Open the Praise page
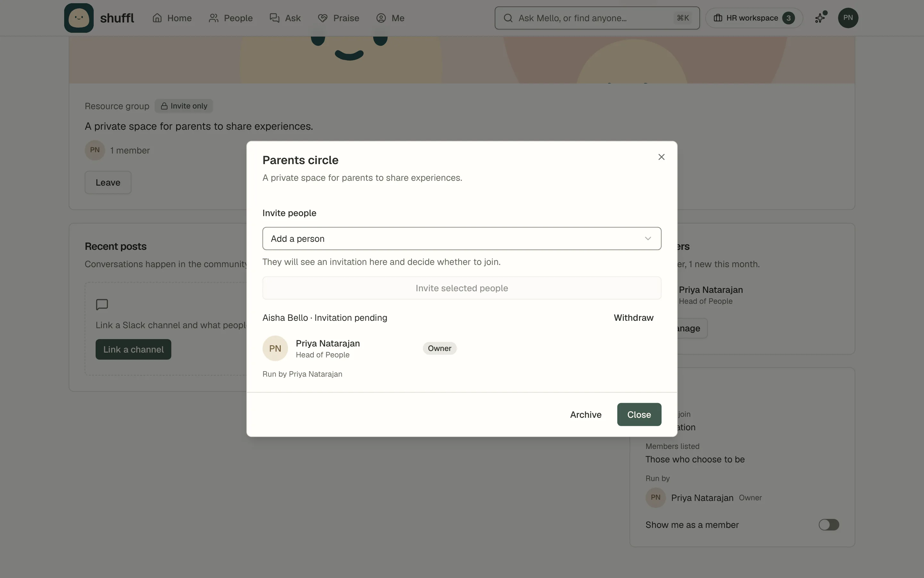 coord(339,18)
